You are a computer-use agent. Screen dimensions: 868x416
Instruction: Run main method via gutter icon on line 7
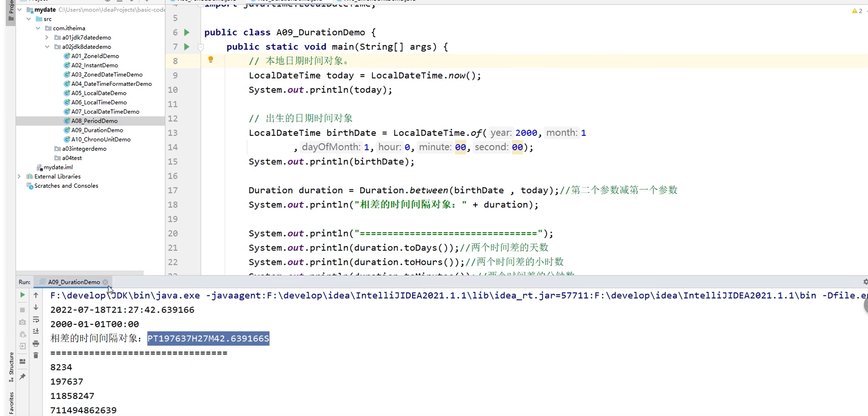click(x=187, y=47)
